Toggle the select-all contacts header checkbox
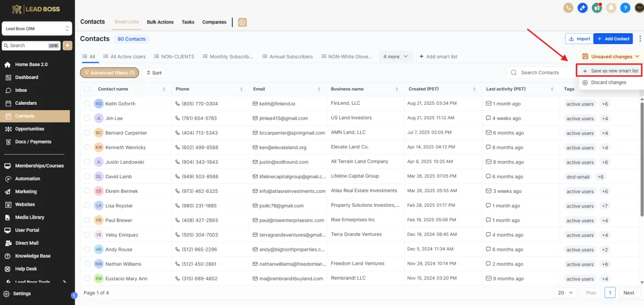 click(87, 89)
